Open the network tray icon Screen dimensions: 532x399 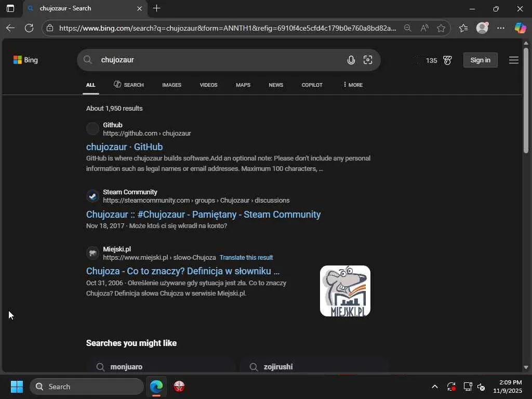468,387
